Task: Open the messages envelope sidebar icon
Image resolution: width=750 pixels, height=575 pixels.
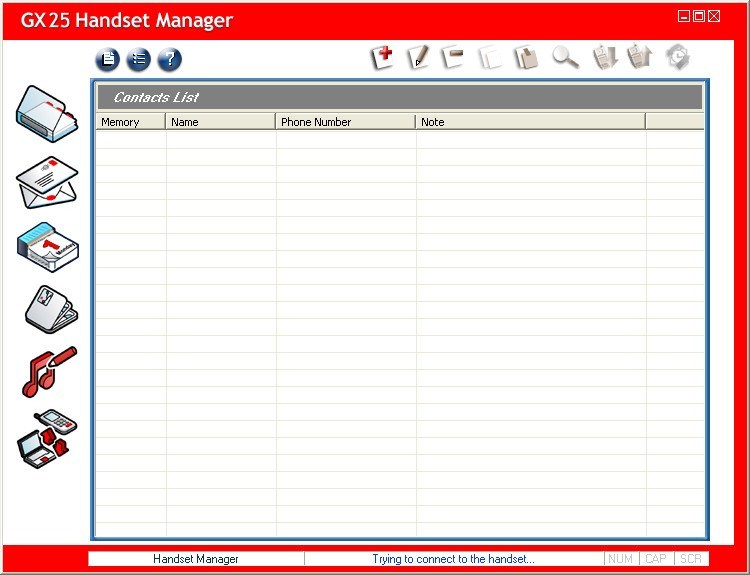Action: (x=47, y=182)
